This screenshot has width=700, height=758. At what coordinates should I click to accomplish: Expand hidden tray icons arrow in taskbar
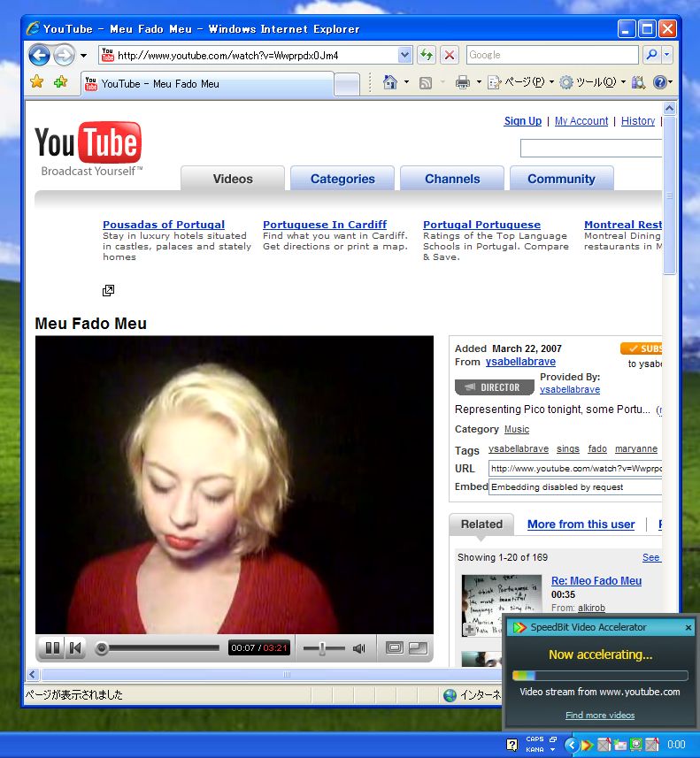[572, 745]
